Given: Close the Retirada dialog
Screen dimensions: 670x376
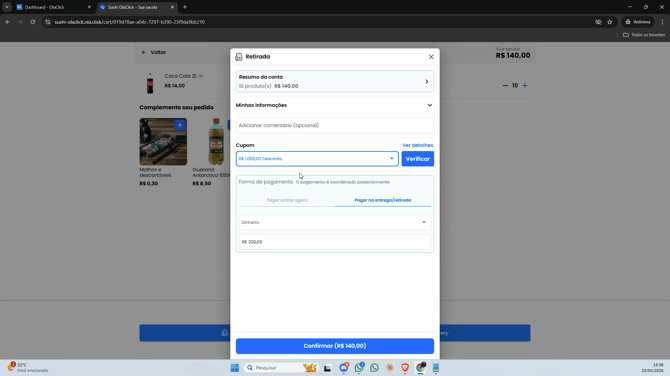Looking at the screenshot, I should [431, 56].
